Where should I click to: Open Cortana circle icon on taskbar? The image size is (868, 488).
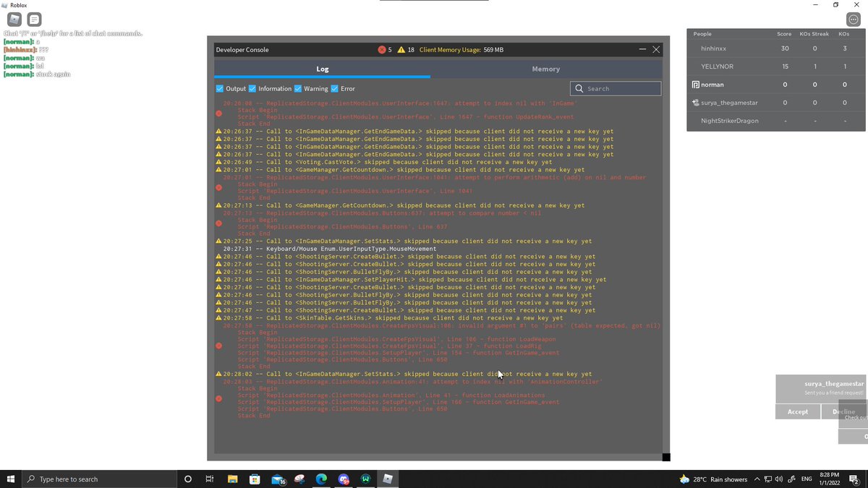(x=188, y=479)
